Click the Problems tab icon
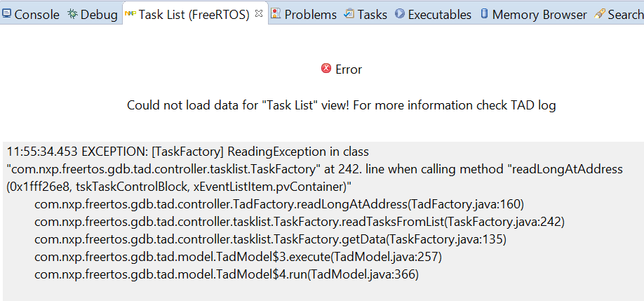644x301 pixels. [276, 14]
